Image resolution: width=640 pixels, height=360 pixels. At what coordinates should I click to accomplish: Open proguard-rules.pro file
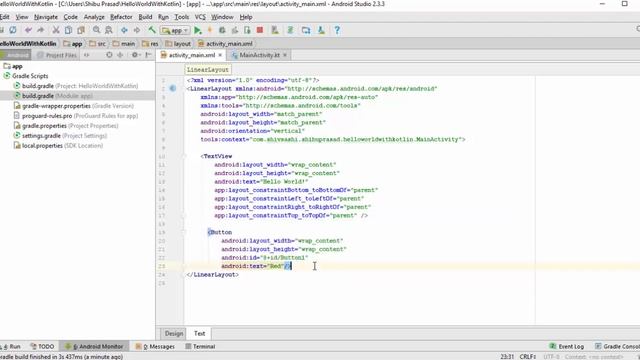[76, 116]
